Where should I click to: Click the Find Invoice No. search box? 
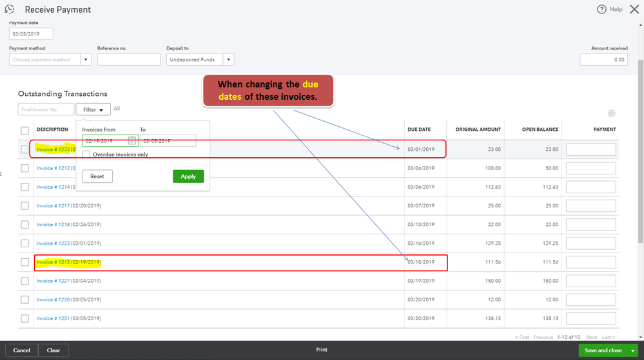[46, 109]
